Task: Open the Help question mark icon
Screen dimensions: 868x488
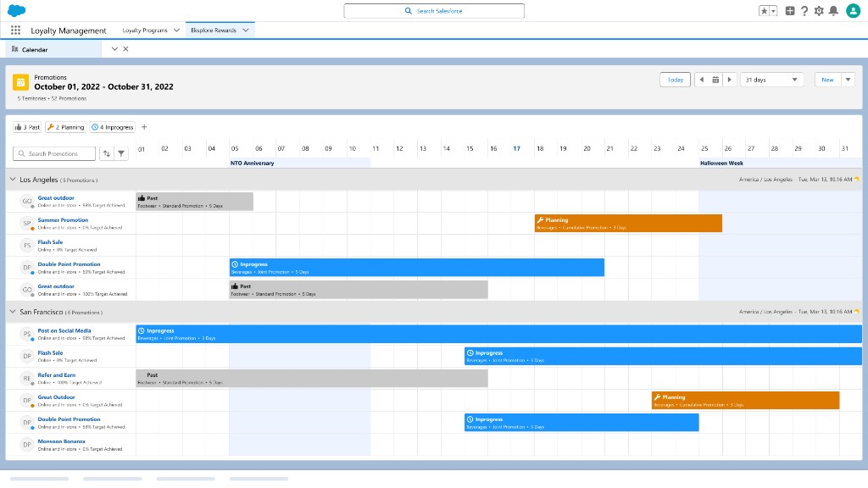Action: (804, 10)
